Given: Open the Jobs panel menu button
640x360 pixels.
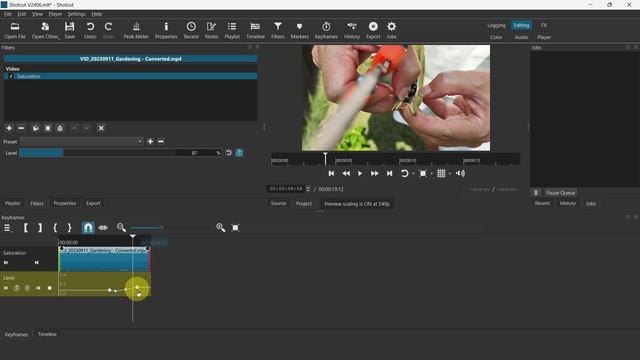Looking at the screenshot, I should (x=536, y=193).
